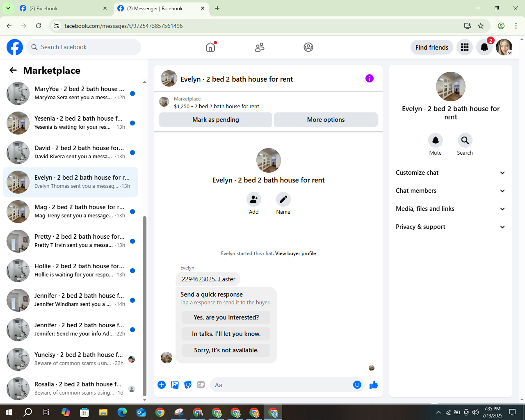Viewport: 525px width, 420px height.
Task: Click Mark as pending button
Action: tap(216, 120)
